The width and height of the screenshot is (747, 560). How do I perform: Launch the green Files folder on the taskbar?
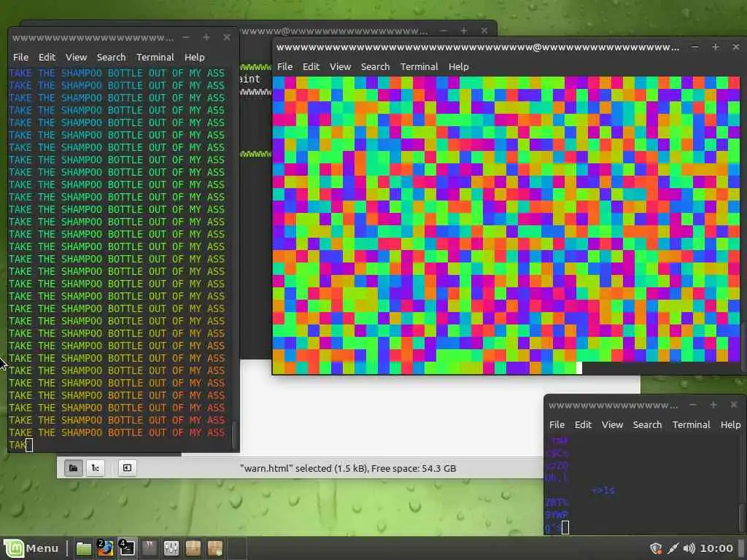click(x=84, y=548)
